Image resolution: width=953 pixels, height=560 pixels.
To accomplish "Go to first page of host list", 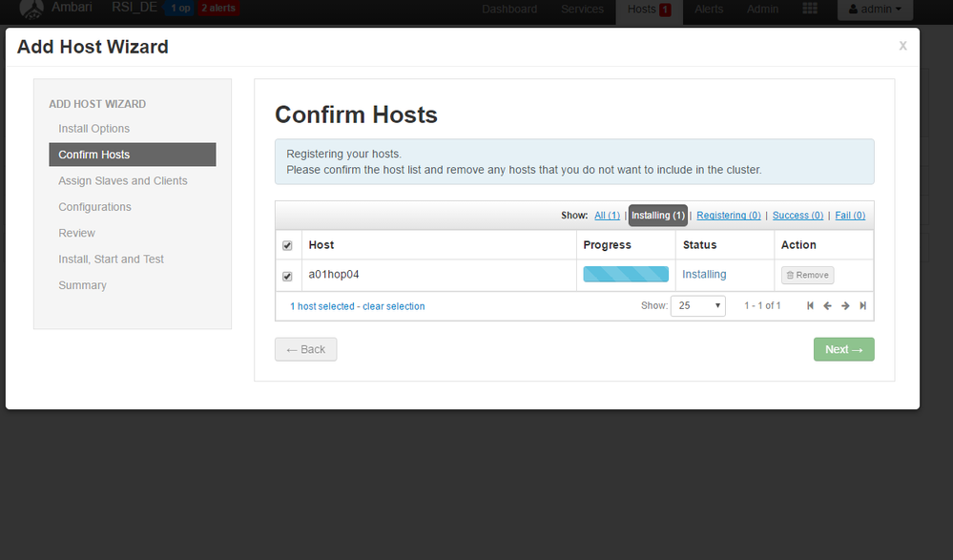I will coord(810,306).
